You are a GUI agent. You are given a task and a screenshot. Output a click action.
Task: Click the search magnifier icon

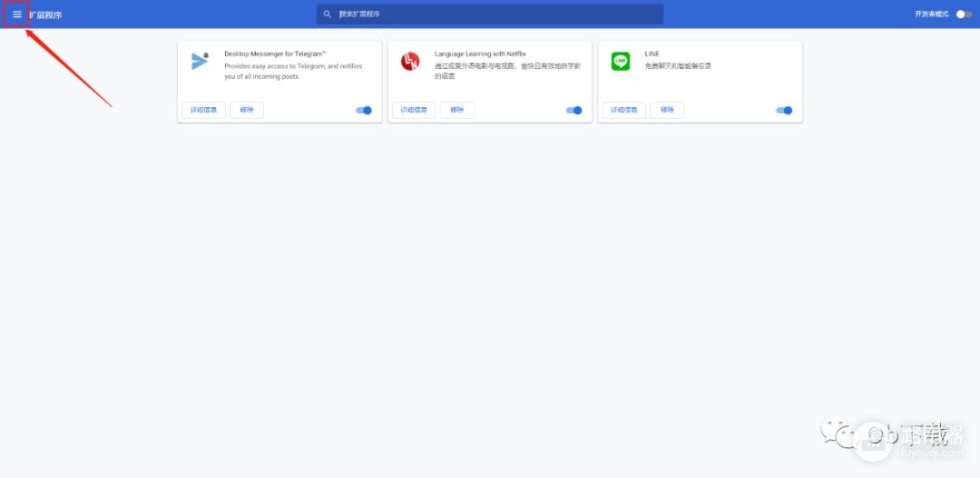327,15
